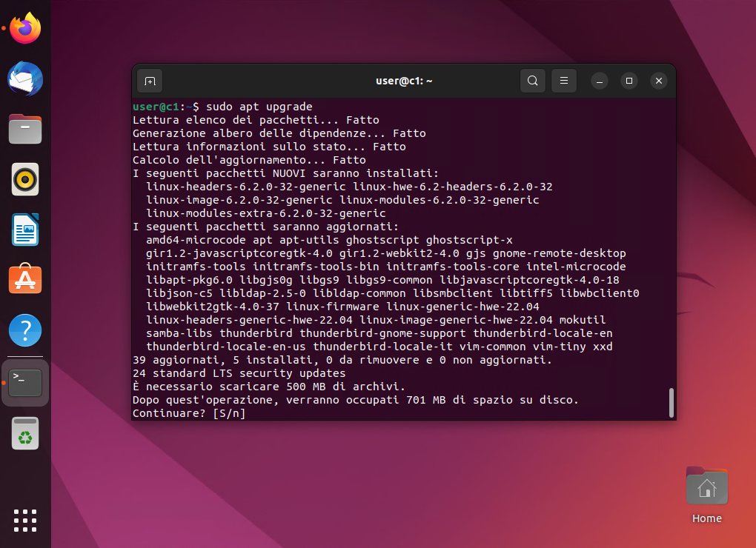Viewport: 756px width, 548px height.
Task: Click 'gir1.2-javascriptcoregtk-4.0' package name
Action: 239,253
